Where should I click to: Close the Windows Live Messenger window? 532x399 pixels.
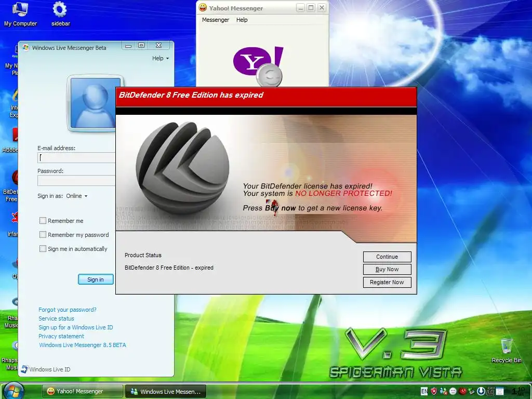158,45
